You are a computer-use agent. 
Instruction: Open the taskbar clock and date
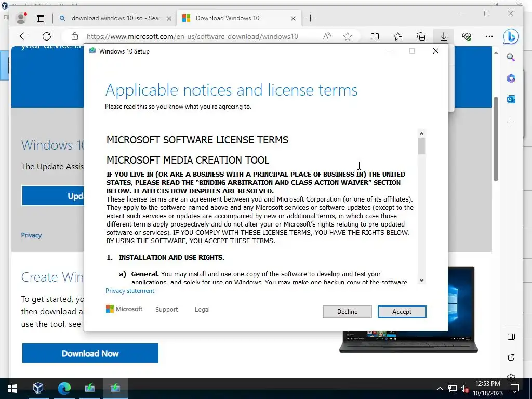pos(488,389)
